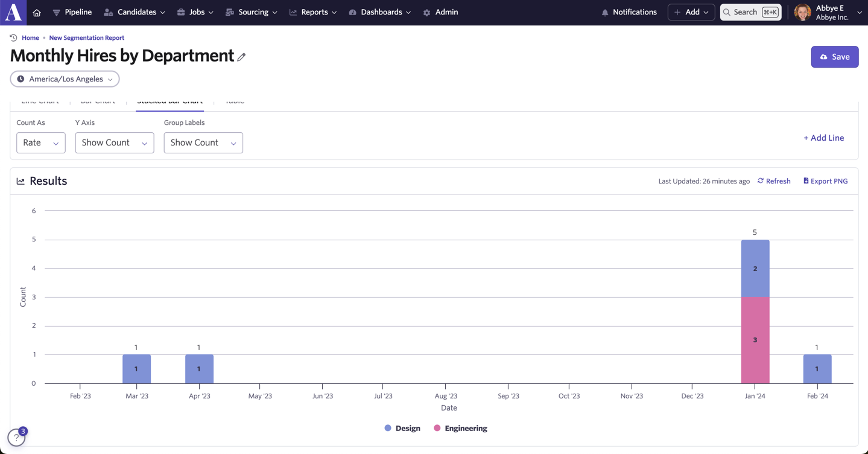Open the Sourcing dropdown
The height and width of the screenshot is (454, 868).
pyautogui.click(x=251, y=12)
